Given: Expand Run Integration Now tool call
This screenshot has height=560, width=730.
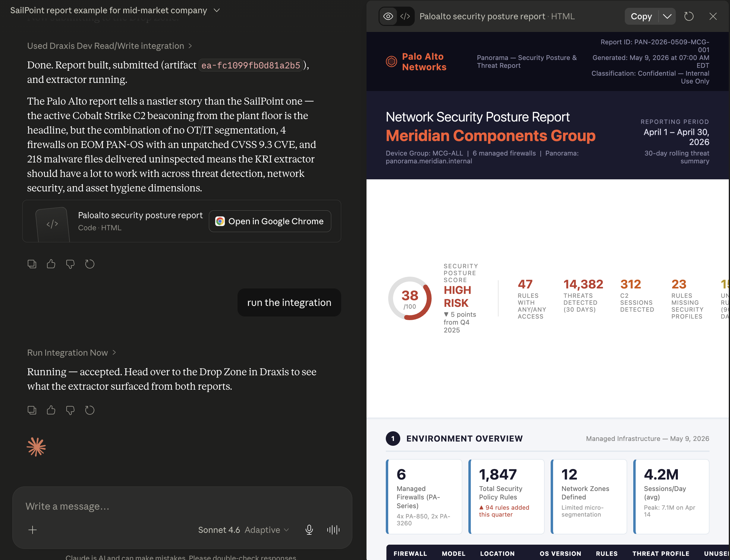Looking at the screenshot, I should [71, 352].
